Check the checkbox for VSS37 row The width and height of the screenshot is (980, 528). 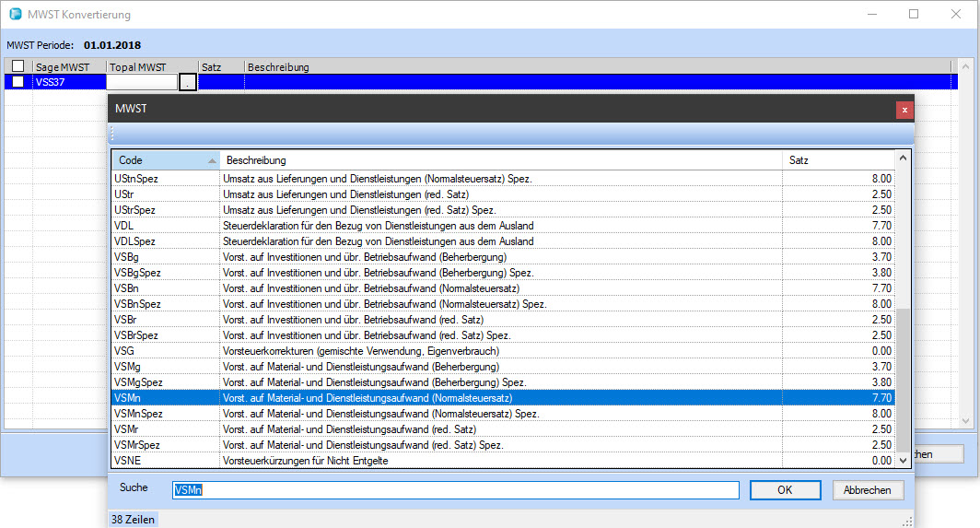17,82
